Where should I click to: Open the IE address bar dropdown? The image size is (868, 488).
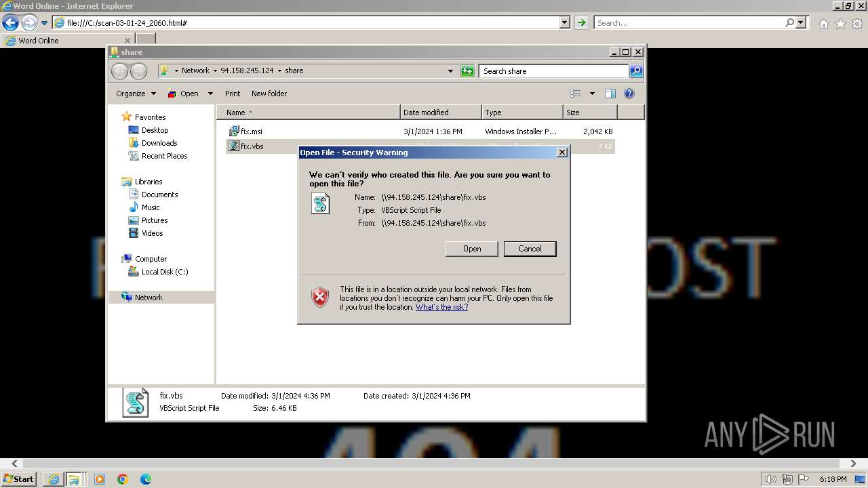pos(564,23)
